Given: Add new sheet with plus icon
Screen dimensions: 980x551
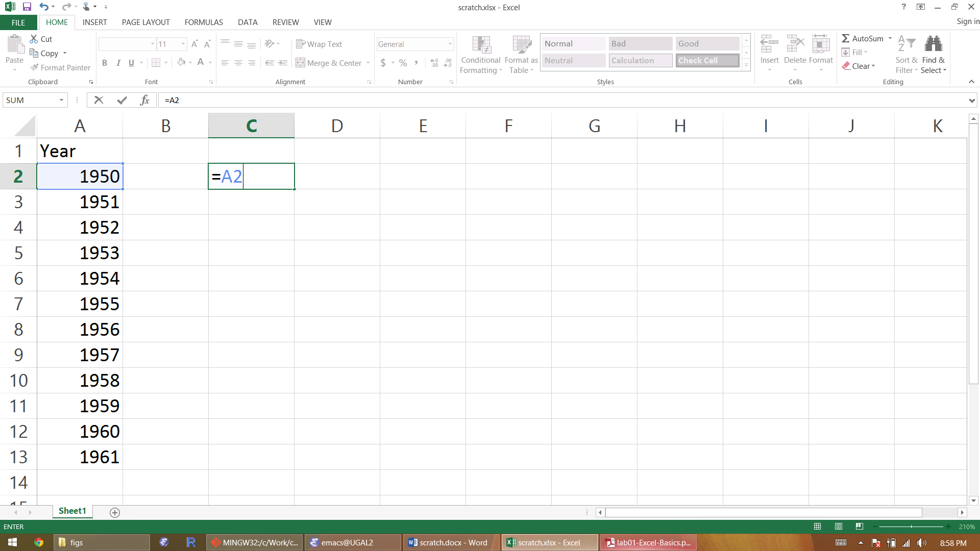Looking at the screenshot, I should tap(115, 512).
